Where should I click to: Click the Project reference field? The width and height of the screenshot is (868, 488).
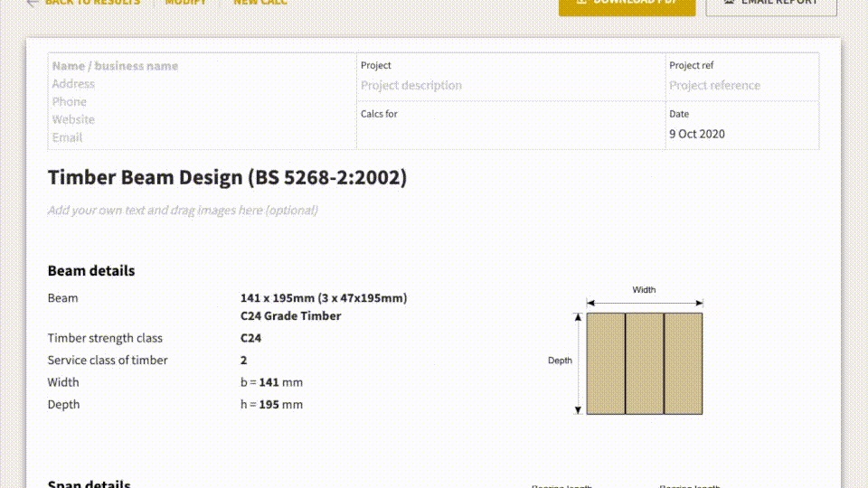(x=714, y=86)
